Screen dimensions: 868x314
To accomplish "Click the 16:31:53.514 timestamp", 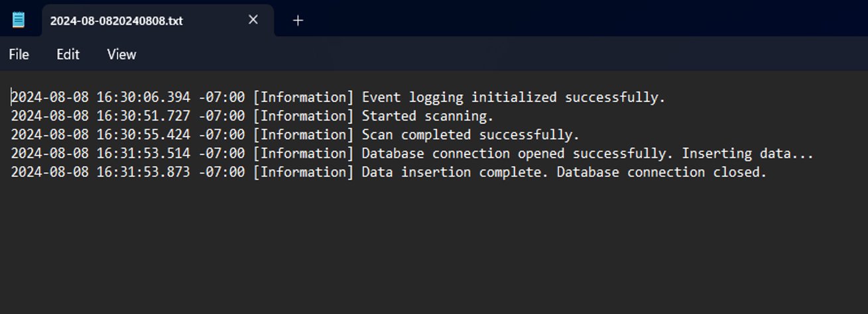I will click(143, 154).
